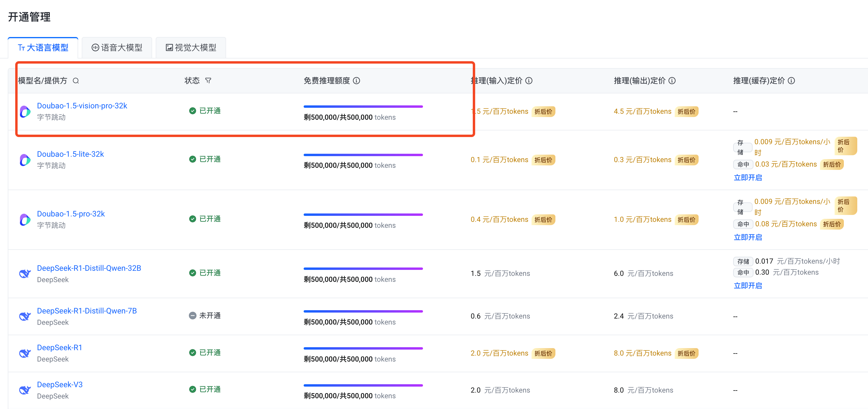868x409 pixels.
Task: Click the Doubao-1.5-lite-32k model logo
Action: point(25,160)
